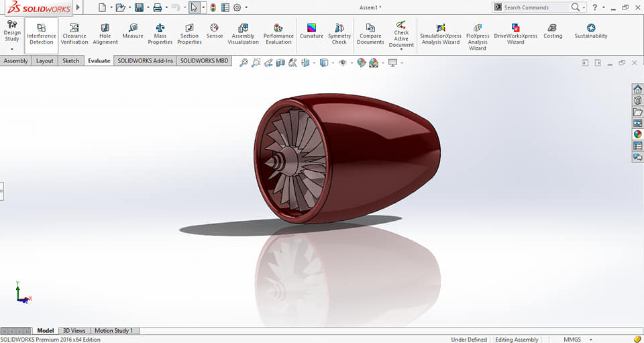The height and width of the screenshot is (343, 644).
Task: Open the Hole Alignment tool
Action: click(x=105, y=34)
